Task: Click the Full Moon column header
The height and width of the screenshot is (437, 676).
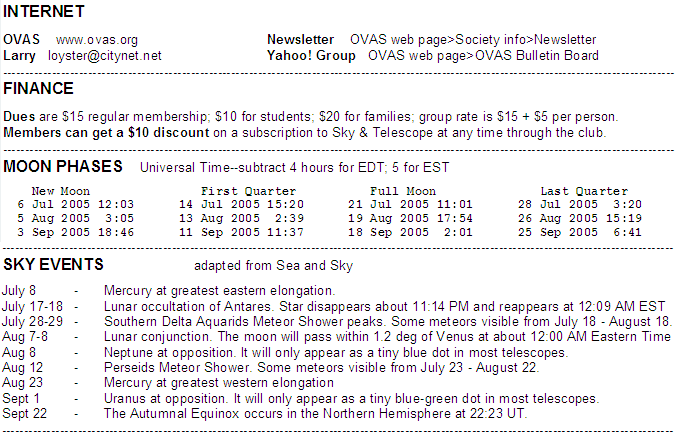Action: (x=403, y=191)
